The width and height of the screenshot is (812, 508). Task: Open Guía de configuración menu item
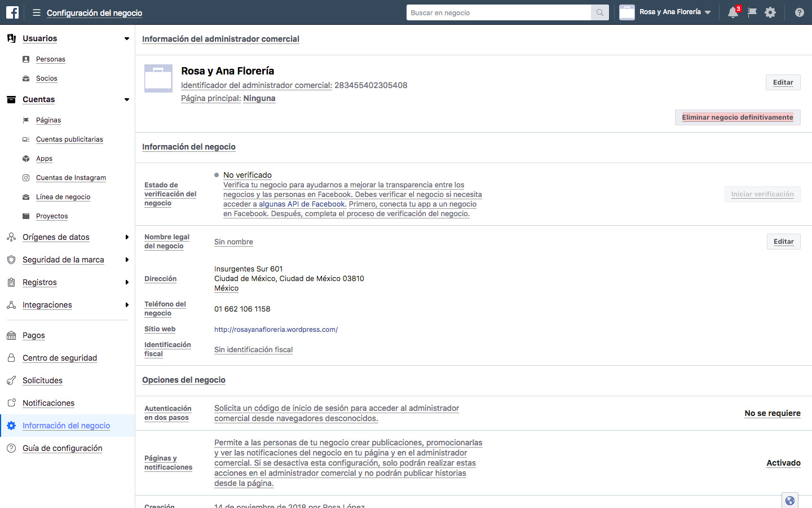(x=63, y=448)
